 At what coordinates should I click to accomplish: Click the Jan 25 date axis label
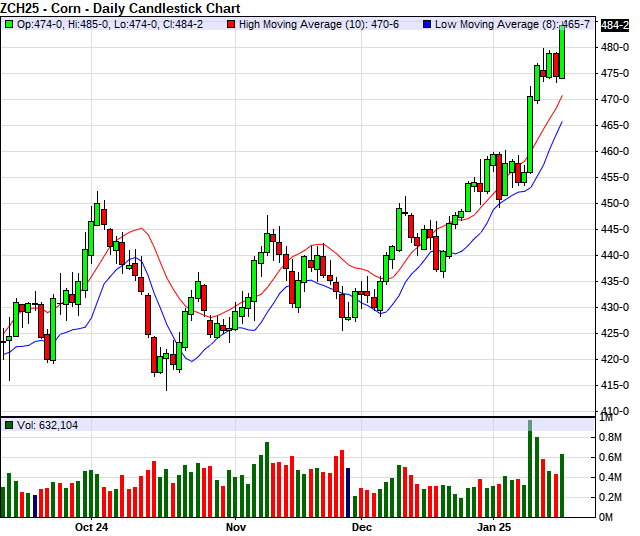click(493, 526)
